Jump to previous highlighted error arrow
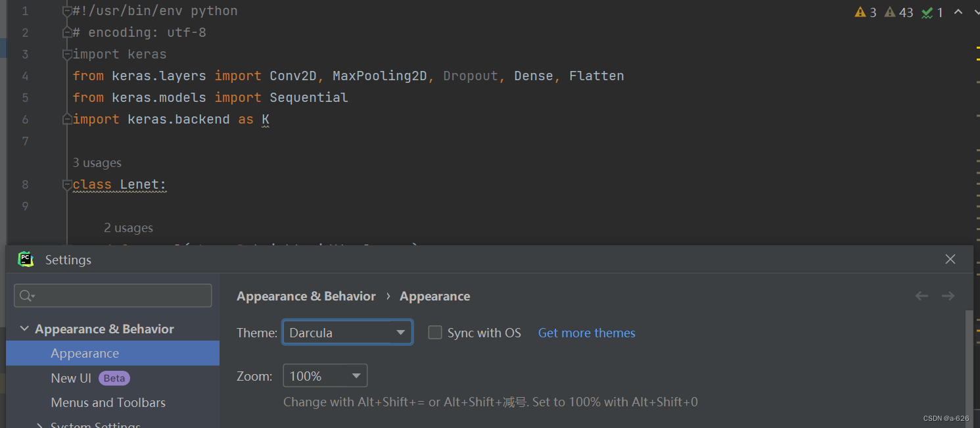Image resolution: width=980 pixels, height=428 pixels. click(x=958, y=12)
